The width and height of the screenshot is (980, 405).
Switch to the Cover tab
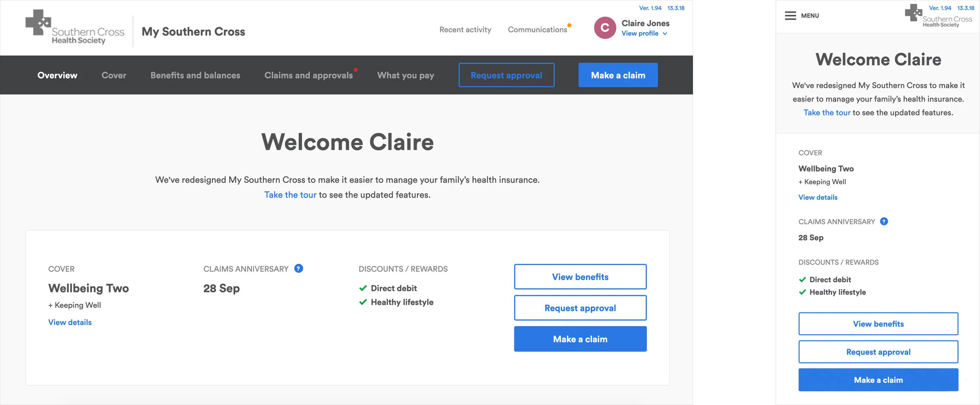click(114, 75)
